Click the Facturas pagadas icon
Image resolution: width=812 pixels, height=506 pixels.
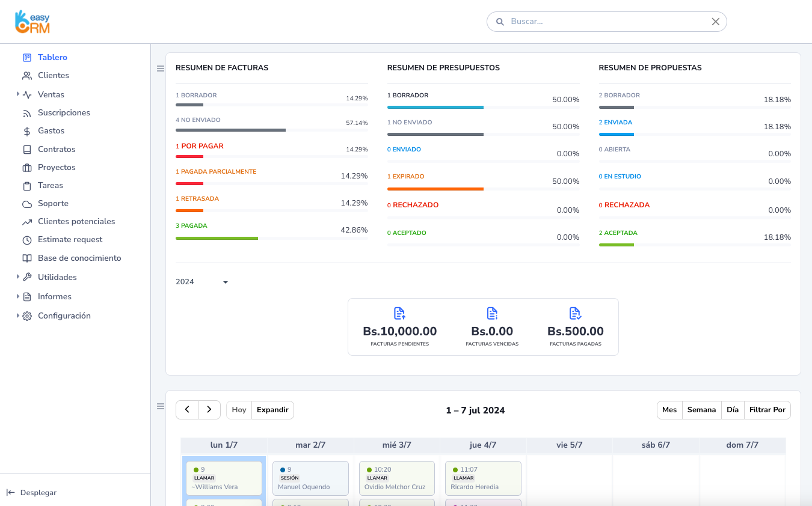[x=575, y=313]
